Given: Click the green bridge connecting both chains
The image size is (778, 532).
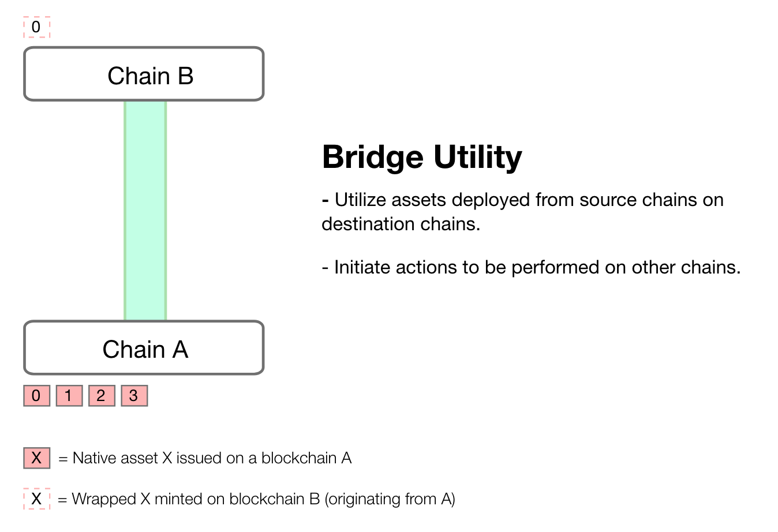Looking at the screenshot, I should click(x=145, y=211).
